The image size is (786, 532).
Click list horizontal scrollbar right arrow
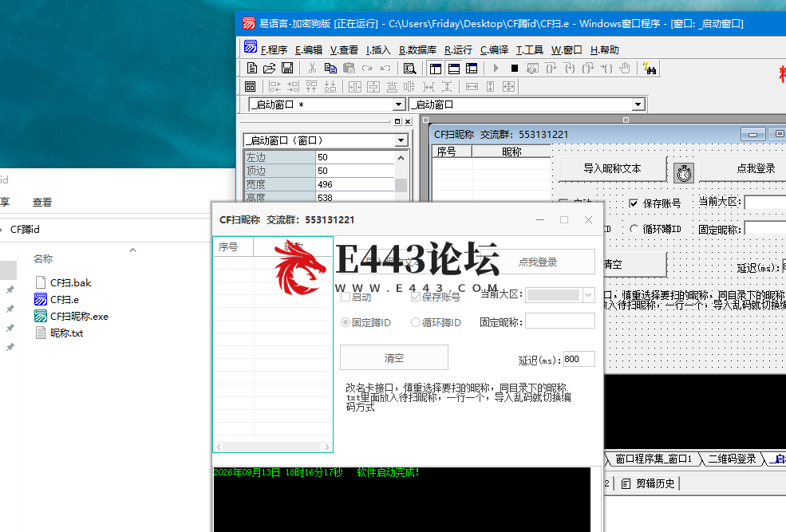click(x=327, y=447)
